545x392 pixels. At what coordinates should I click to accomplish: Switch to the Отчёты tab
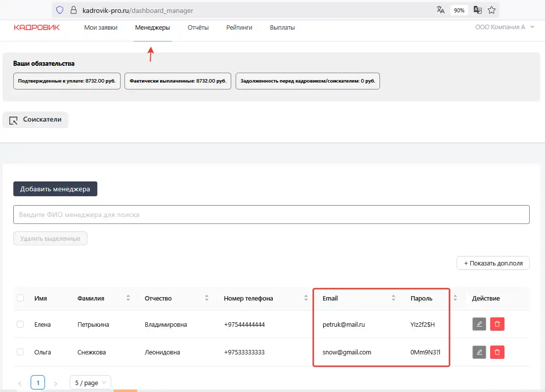point(198,28)
